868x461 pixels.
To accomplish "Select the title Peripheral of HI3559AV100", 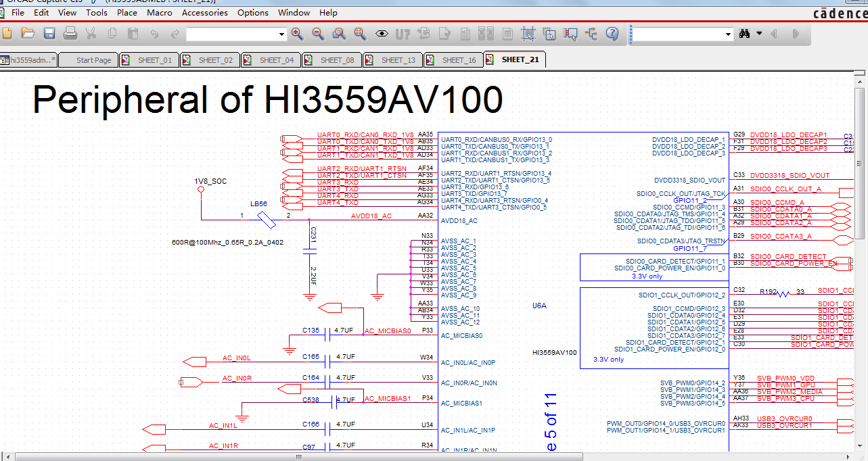I will pos(268,99).
